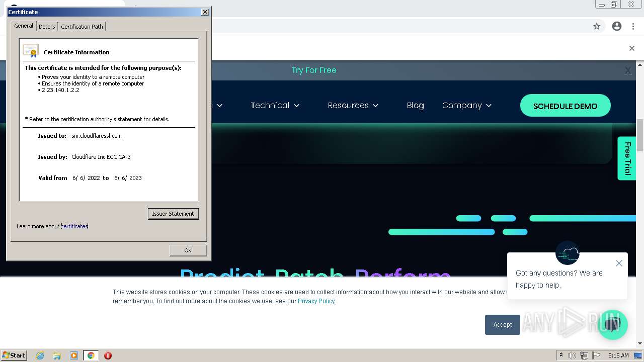Open the Free Trial side tab
Viewport: 644px width, 362px height.
(x=627, y=158)
